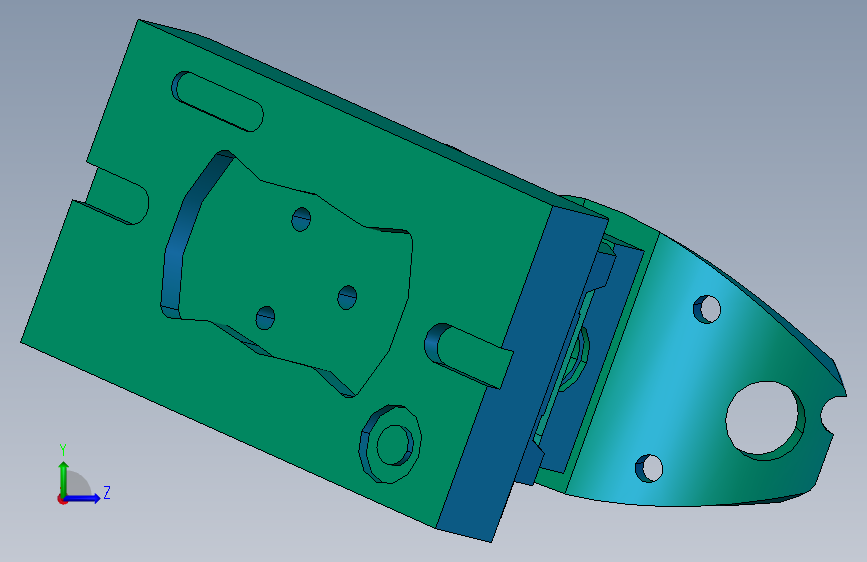Click the Z label of the coordinate triad
Viewport: 867px width, 562px height.
pos(107,492)
